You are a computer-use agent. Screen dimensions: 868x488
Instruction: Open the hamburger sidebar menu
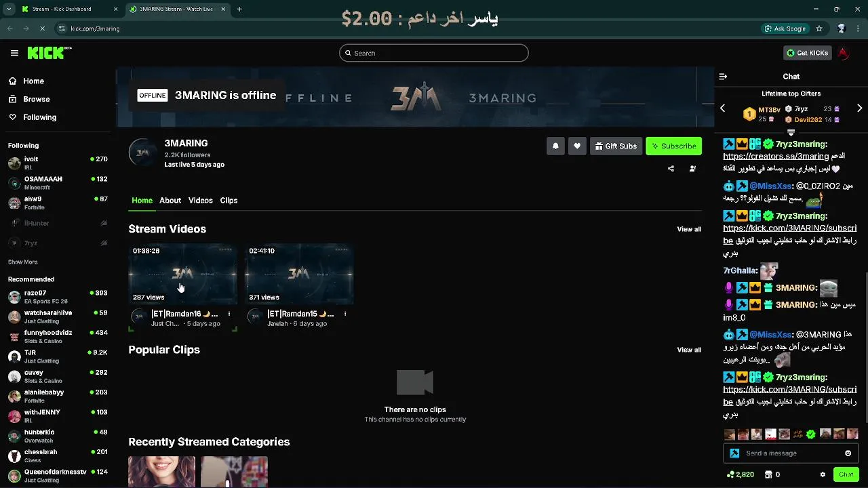click(14, 53)
